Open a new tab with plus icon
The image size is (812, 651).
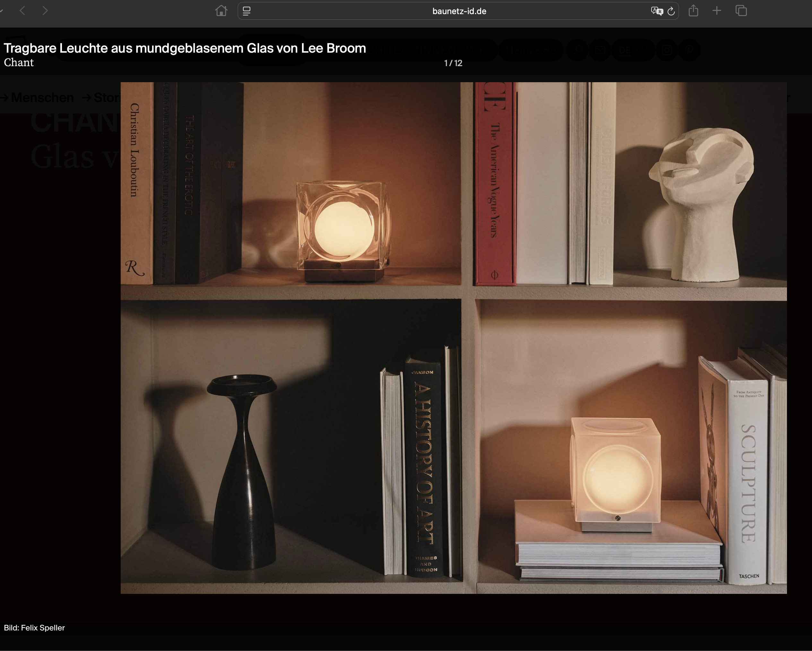[717, 11]
